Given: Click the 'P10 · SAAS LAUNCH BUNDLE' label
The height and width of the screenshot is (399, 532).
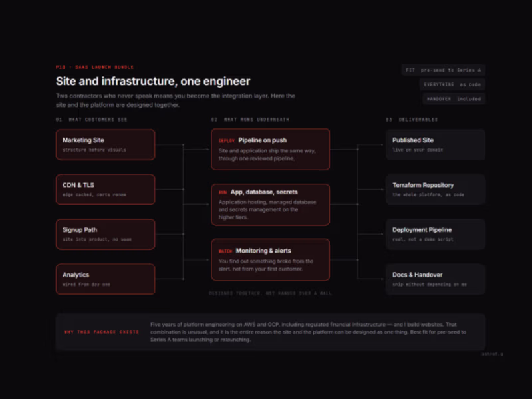Looking at the screenshot, I should pos(94,67).
